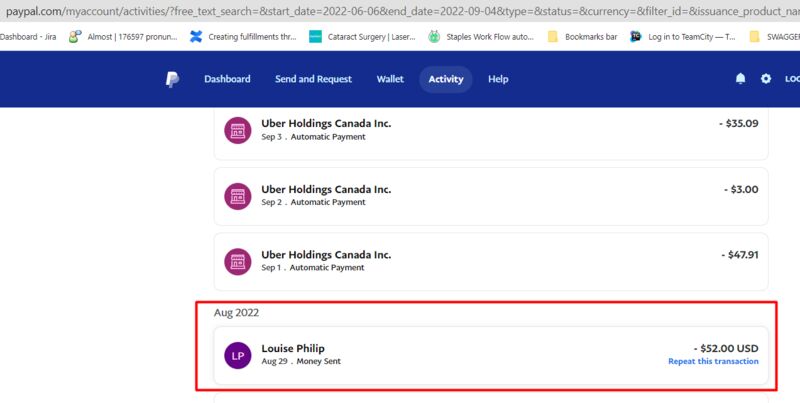Open the Uber Holdings Sep 2 transaction name

coord(326,189)
